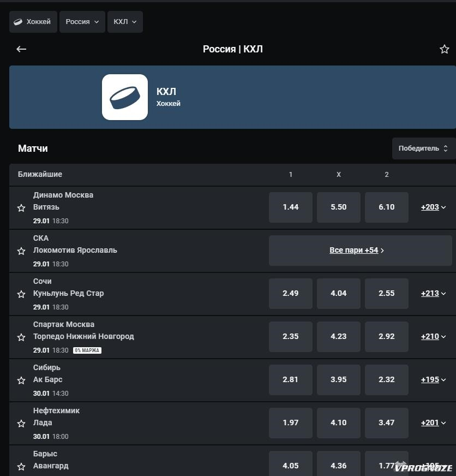Select Торпедо win odds 2.92
This screenshot has height=476, width=456.
point(387,337)
